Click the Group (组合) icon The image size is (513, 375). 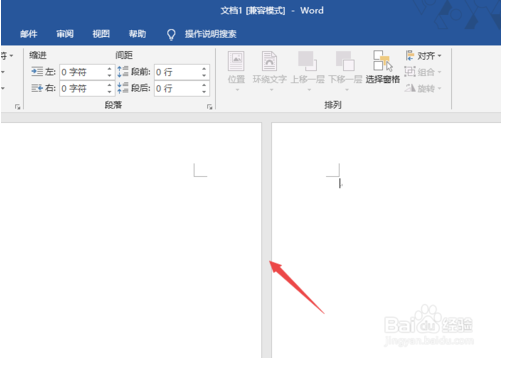410,71
